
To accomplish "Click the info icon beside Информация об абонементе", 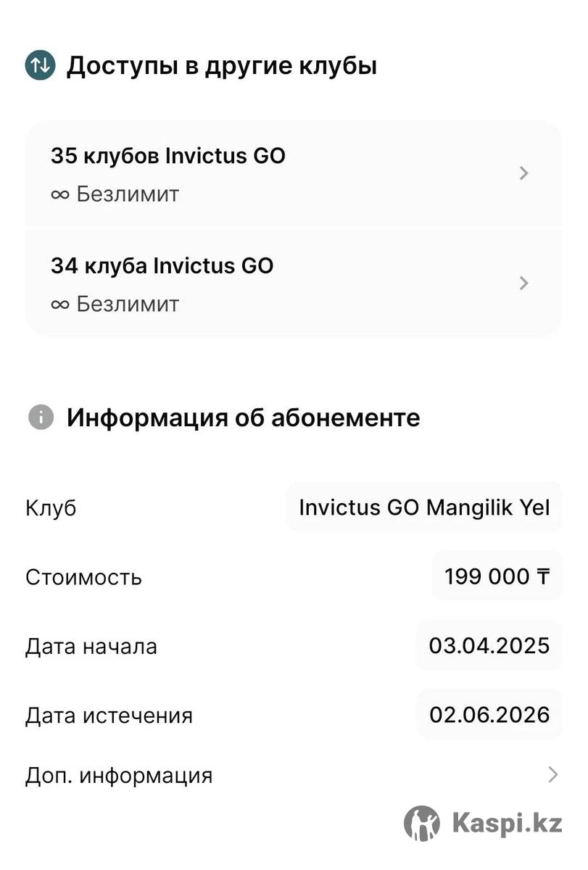I will (41, 418).
